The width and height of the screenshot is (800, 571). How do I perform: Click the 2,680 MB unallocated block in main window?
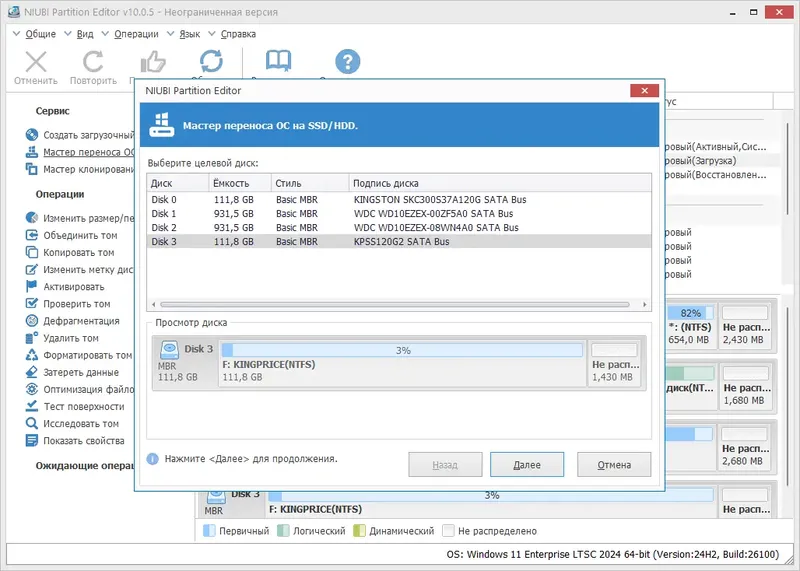pyautogui.click(x=745, y=448)
